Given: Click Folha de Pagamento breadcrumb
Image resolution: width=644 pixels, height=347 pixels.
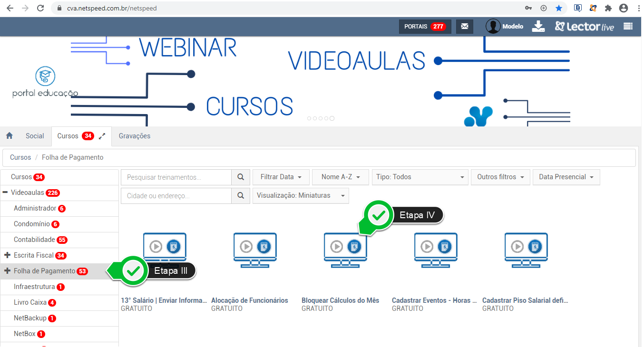Looking at the screenshot, I should (73, 157).
